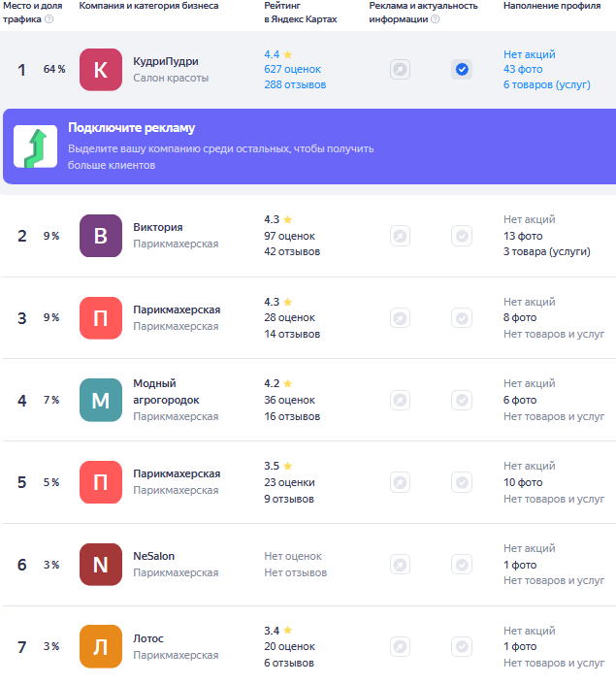Click advertising status icon for Лотос
Viewport: 616px width, 684px height.
(400, 646)
